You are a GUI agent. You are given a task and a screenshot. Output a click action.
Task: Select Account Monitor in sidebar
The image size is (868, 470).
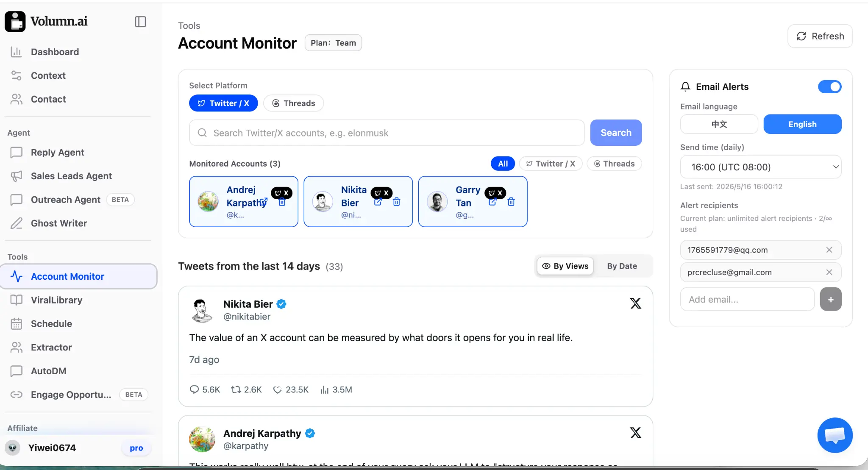coord(79,276)
